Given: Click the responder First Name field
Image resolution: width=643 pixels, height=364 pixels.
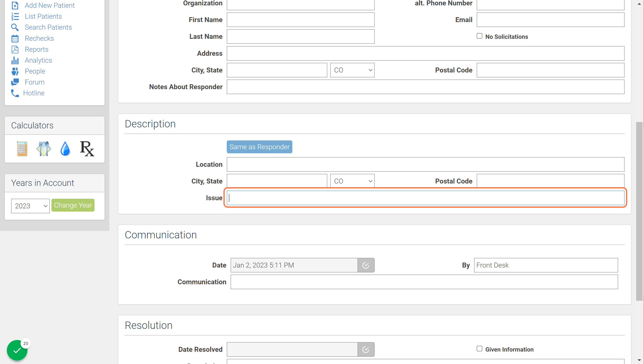Looking at the screenshot, I should tap(300, 20).
